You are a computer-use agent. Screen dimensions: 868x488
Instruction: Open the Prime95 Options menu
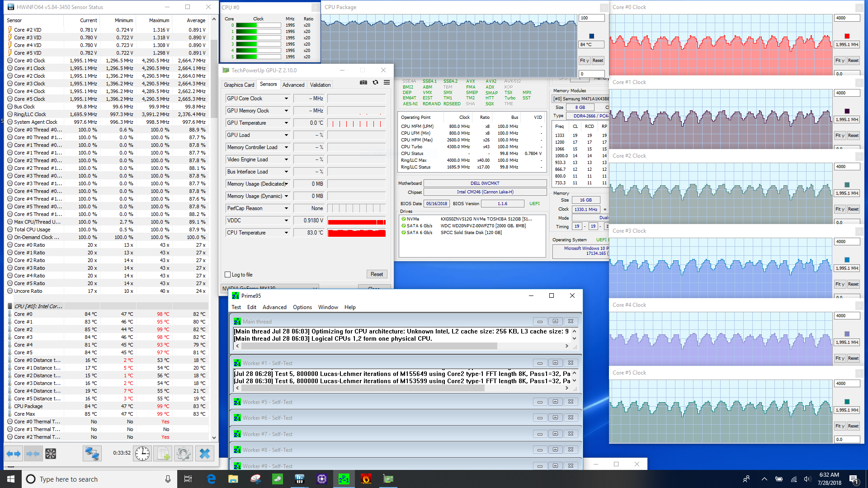click(x=302, y=307)
